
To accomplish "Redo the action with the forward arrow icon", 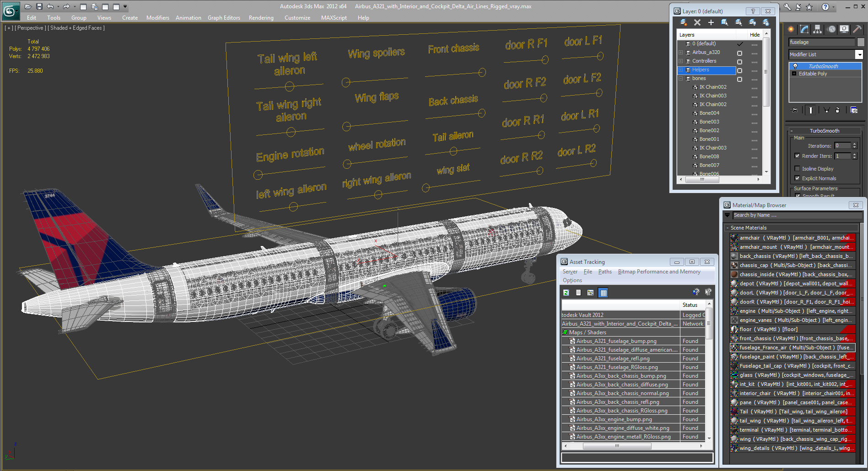I will 66,6.
